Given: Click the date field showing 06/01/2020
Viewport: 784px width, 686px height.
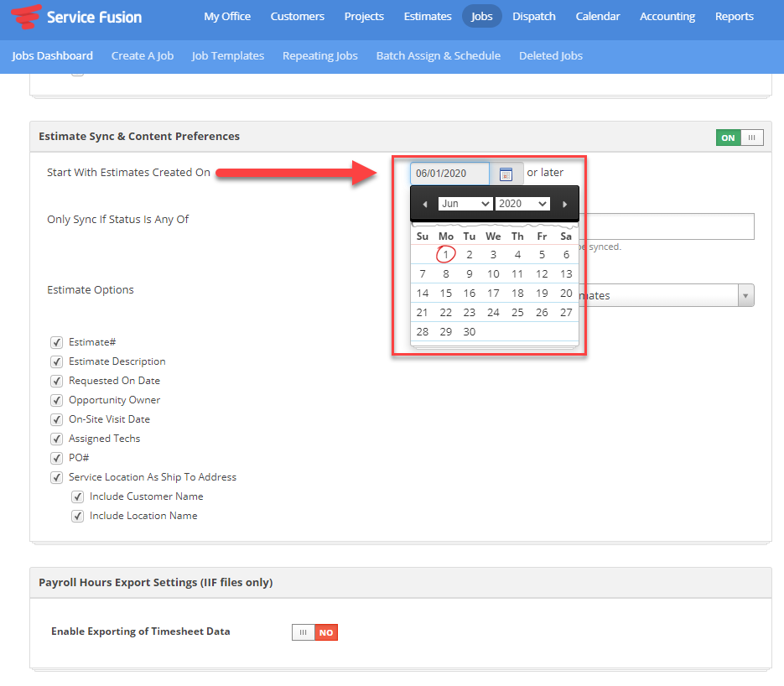Looking at the screenshot, I should pyautogui.click(x=450, y=174).
